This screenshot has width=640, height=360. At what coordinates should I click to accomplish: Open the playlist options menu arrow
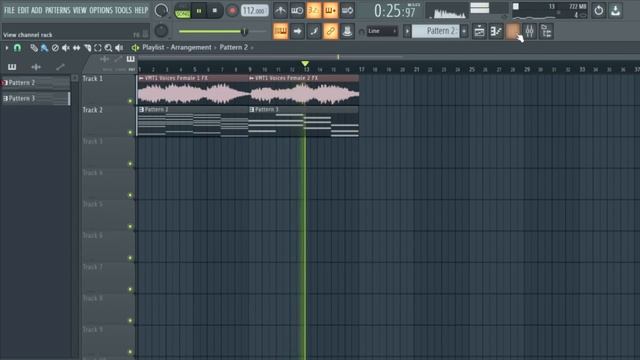7,48
